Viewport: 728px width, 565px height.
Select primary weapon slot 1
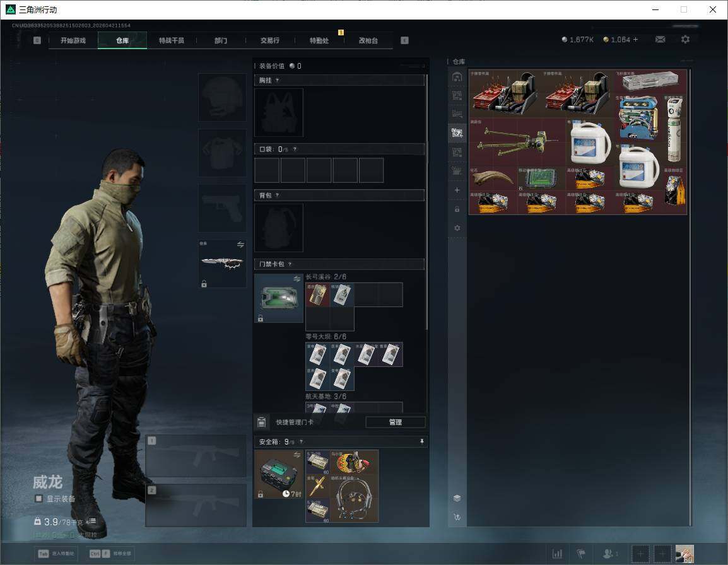click(x=196, y=457)
